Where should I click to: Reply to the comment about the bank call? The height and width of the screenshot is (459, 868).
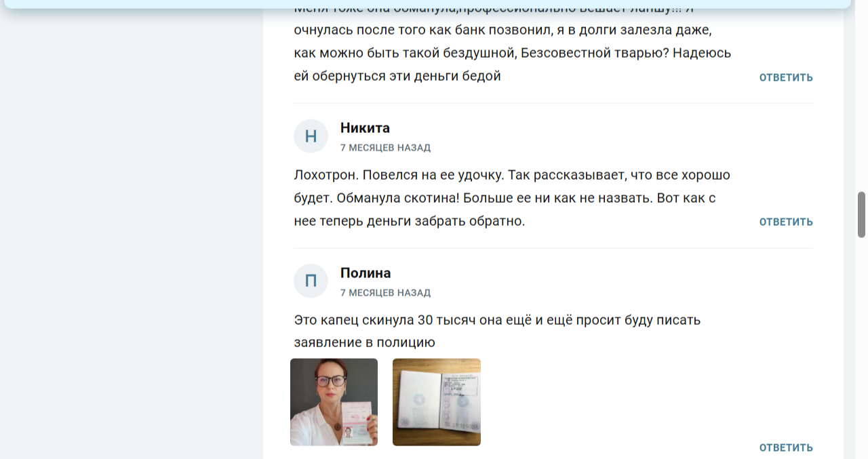point(785,77)
